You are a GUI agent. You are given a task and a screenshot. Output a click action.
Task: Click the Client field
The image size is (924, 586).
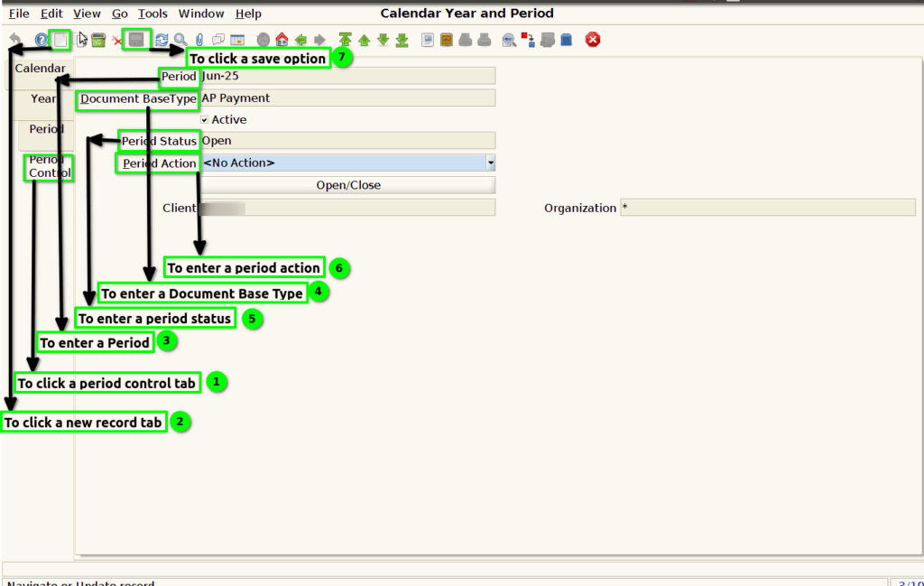(348, 208)
